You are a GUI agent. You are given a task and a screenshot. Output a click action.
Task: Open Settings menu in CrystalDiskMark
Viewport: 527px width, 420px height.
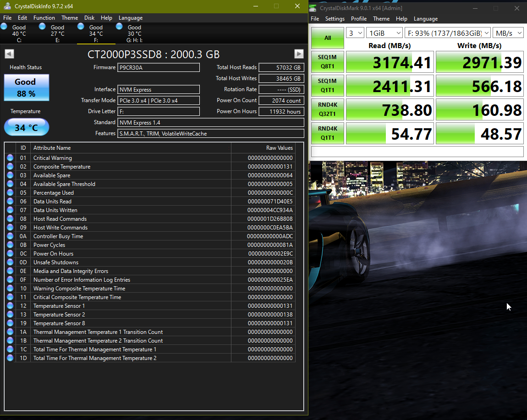point(335,19)
